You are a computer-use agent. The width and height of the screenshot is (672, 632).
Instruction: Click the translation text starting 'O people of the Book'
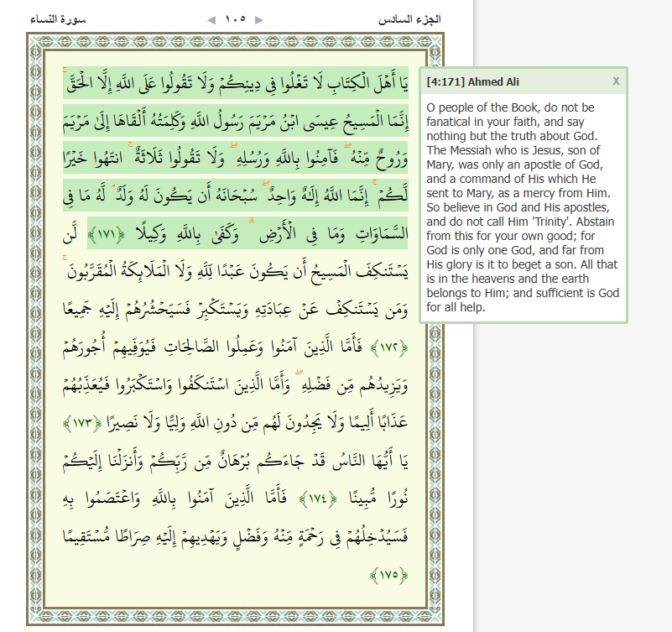523,207
